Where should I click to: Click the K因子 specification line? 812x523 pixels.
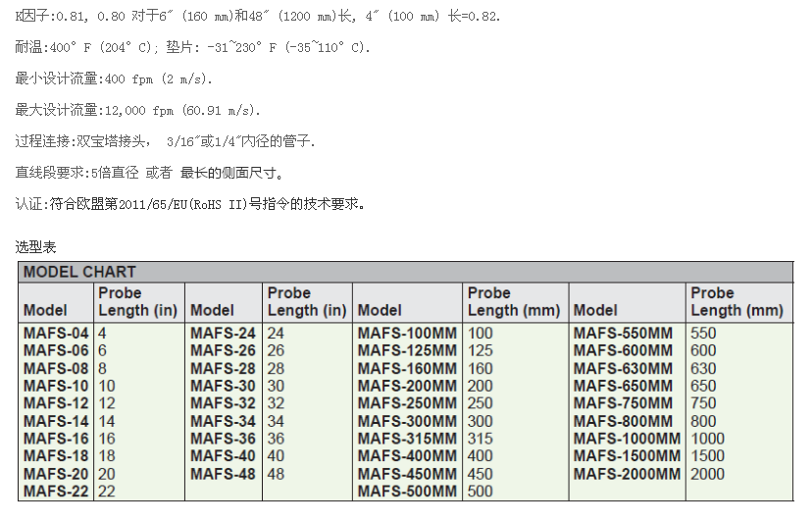click(x=258, y=16)
